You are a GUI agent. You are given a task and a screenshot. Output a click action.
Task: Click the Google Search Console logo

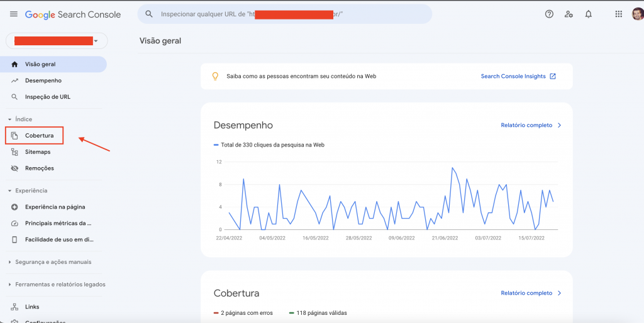pos(73,14)
